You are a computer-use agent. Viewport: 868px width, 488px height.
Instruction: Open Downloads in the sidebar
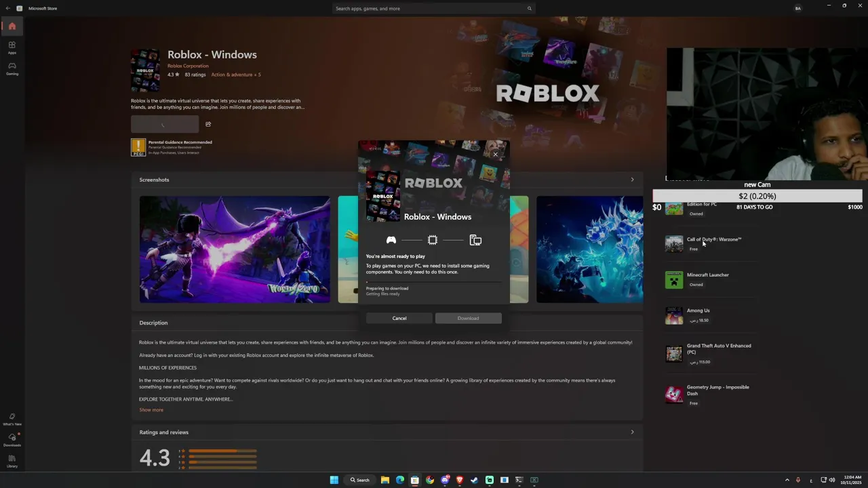[12, 441]
